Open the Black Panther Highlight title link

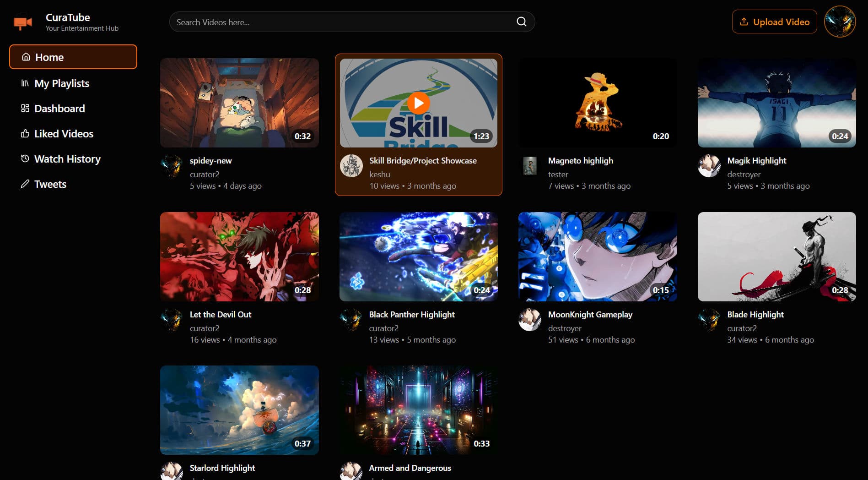(x=412, y=315)
